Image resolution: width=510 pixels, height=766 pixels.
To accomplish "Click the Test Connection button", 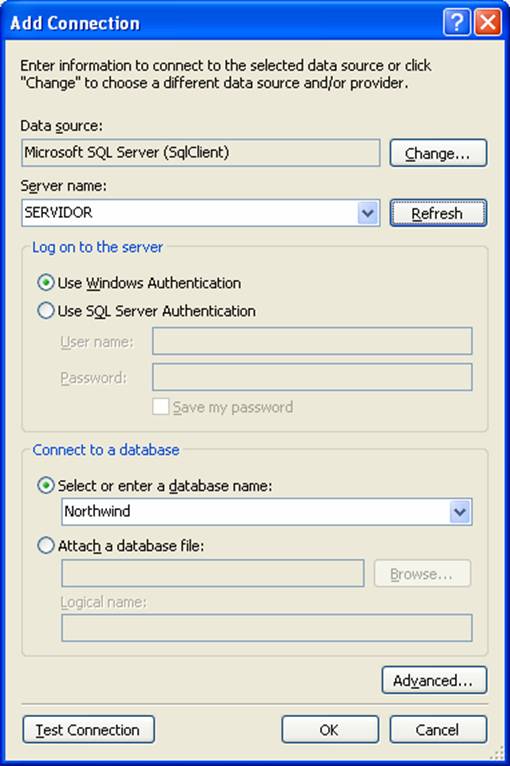I will [88, 729].
